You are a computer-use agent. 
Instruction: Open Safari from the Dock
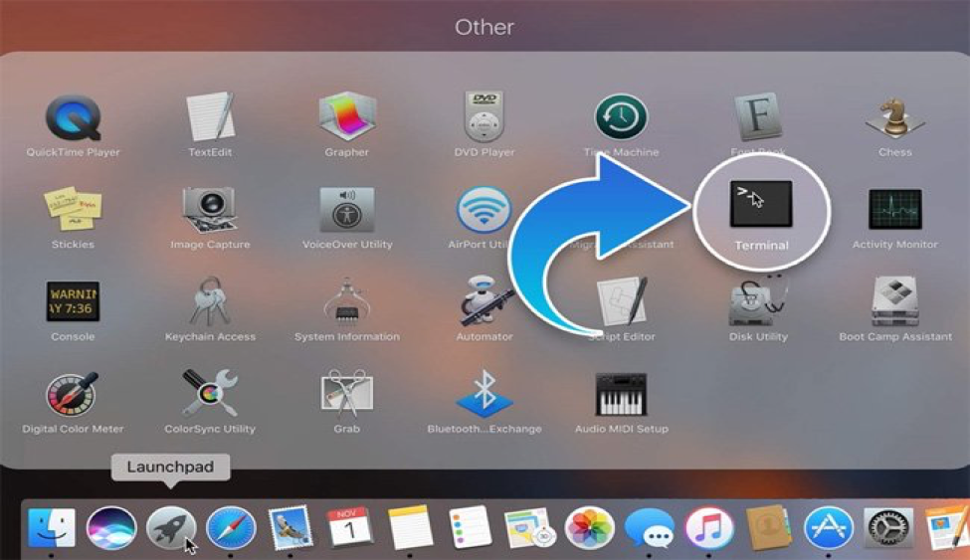[232, 528]
